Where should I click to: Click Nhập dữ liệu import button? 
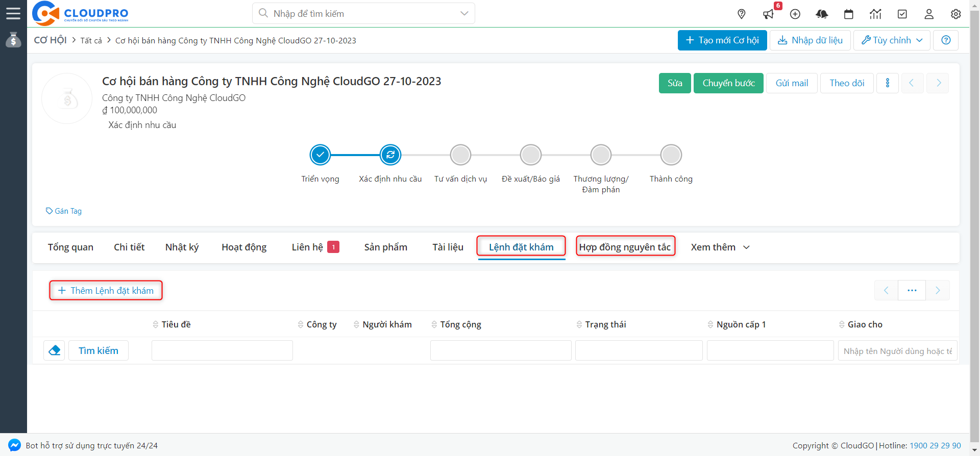[810, 40]
